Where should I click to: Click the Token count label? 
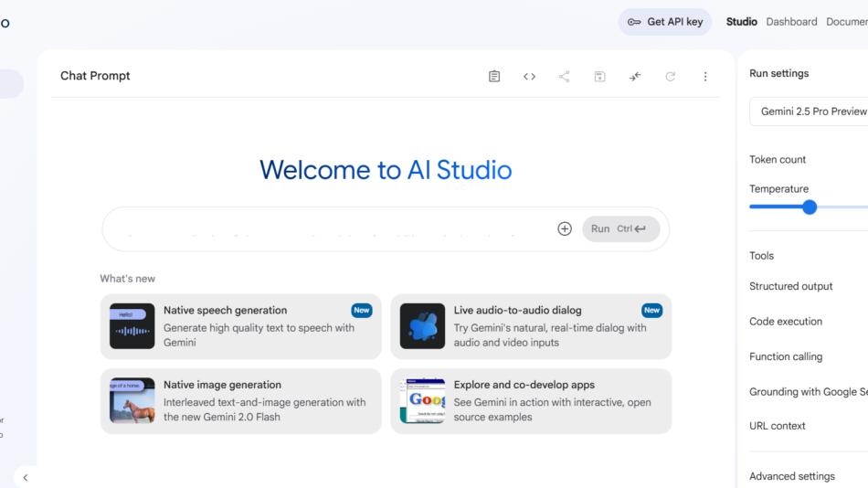778,160
